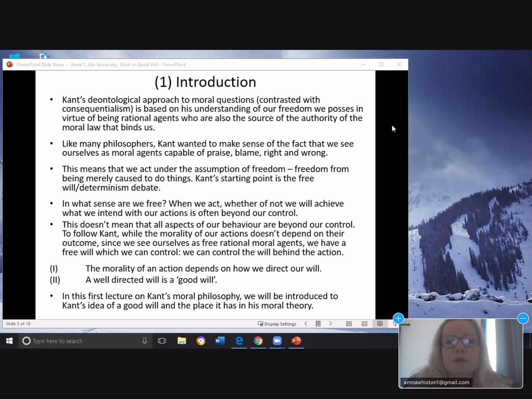This screenshot has width=532, height=399.
Task: Switch to Normal view icon
Action: (x=349, y=324)
